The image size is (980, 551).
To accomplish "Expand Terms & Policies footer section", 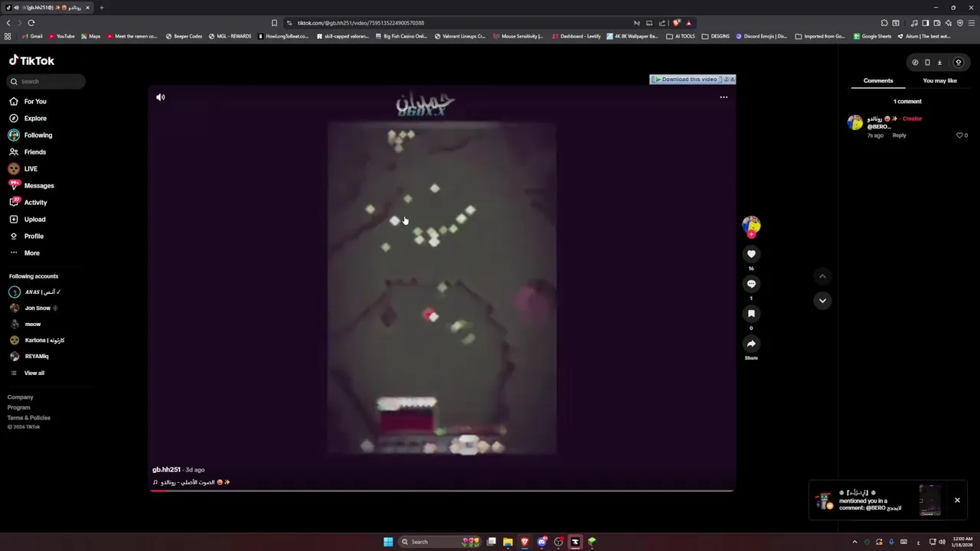I will coord(29,418).
